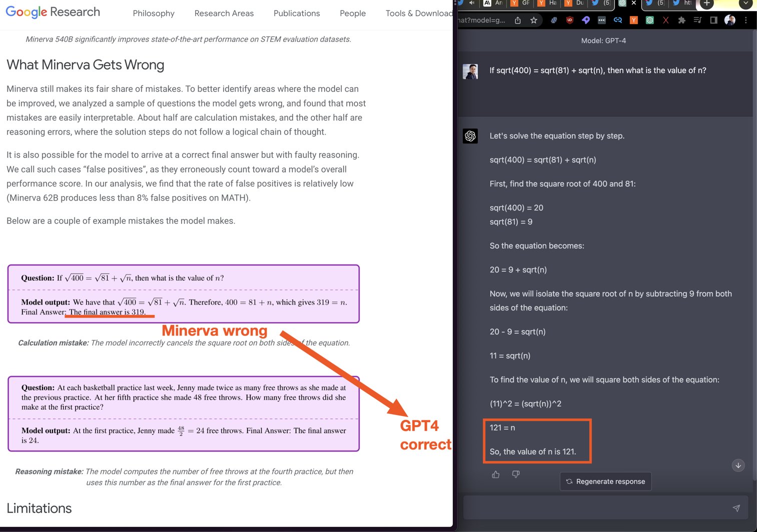This screenshot has height=532, width=757.
Task: Open the Chrome profile avatar menu
Action: click(730, 20)
